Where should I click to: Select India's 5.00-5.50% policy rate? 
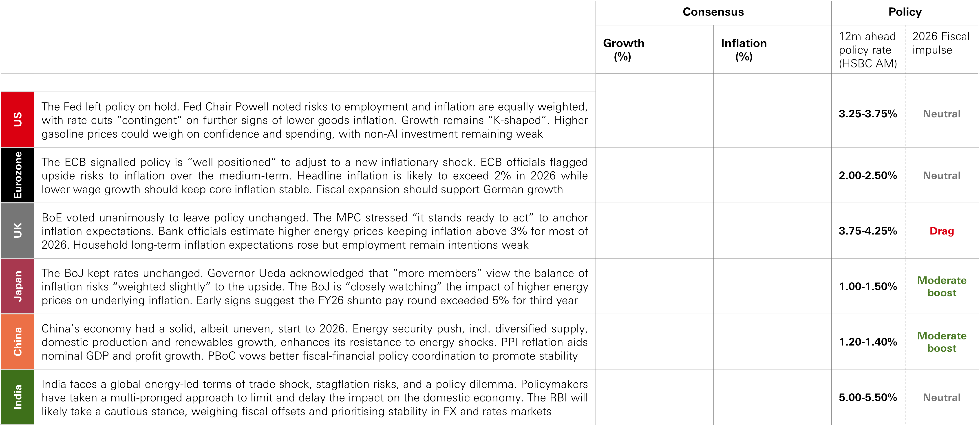click(868, 397)
